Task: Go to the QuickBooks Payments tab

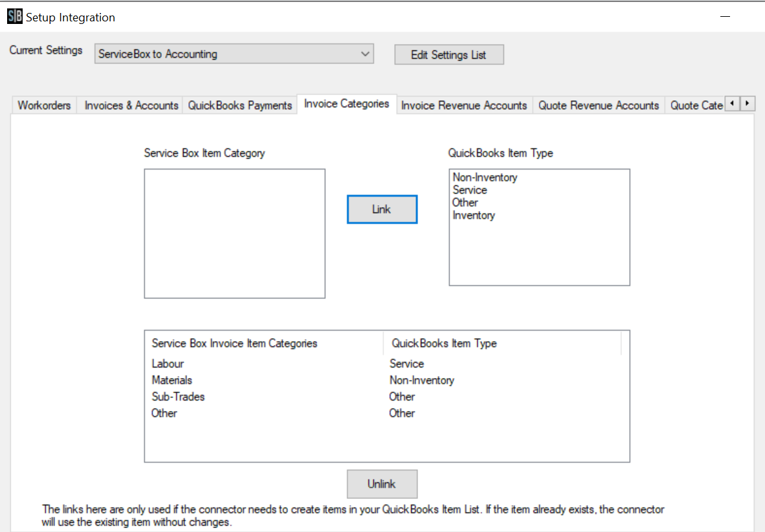Action: coord(239,105)
